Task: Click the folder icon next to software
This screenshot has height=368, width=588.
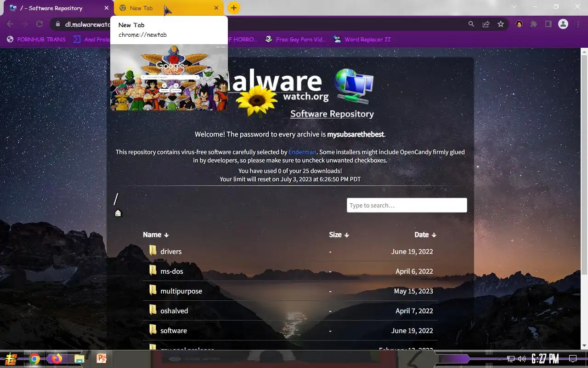Action: click(153, 330)
